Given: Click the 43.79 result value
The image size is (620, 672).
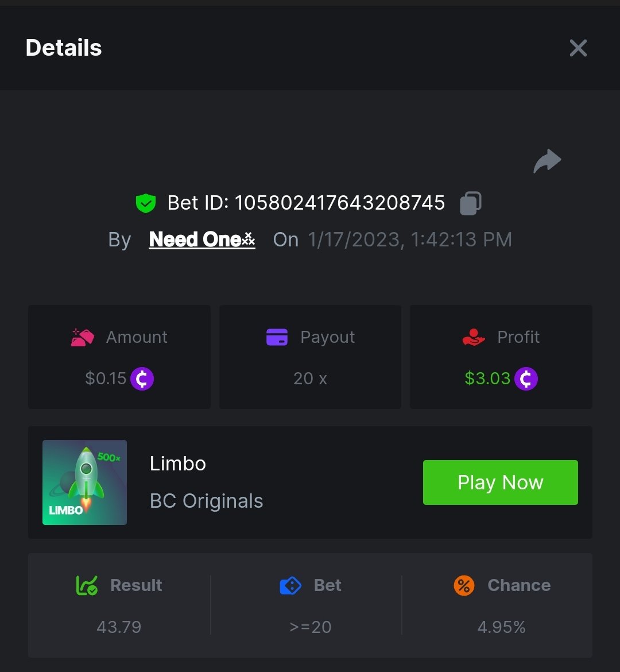Looking at the screenshot, I should click(x=119, y=627).
